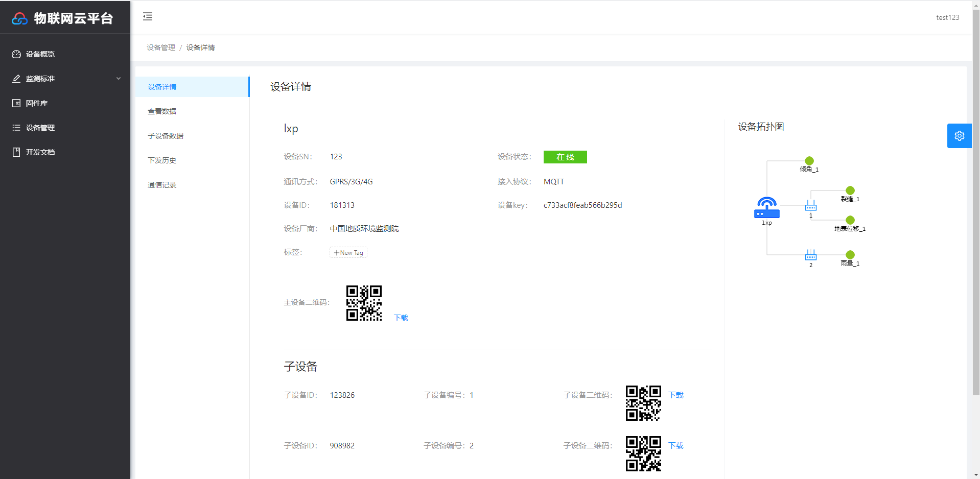Click the 监测标准 pencil icon
The height and width of the screenshot is (479, 980).
click(16, 79)
